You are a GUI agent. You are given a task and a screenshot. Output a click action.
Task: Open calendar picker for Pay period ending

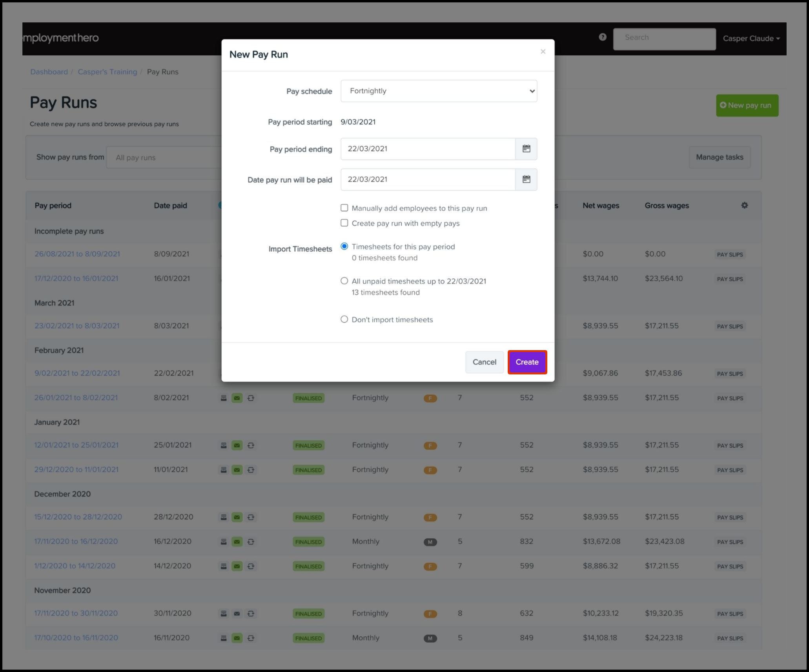(x=526, y=149)
